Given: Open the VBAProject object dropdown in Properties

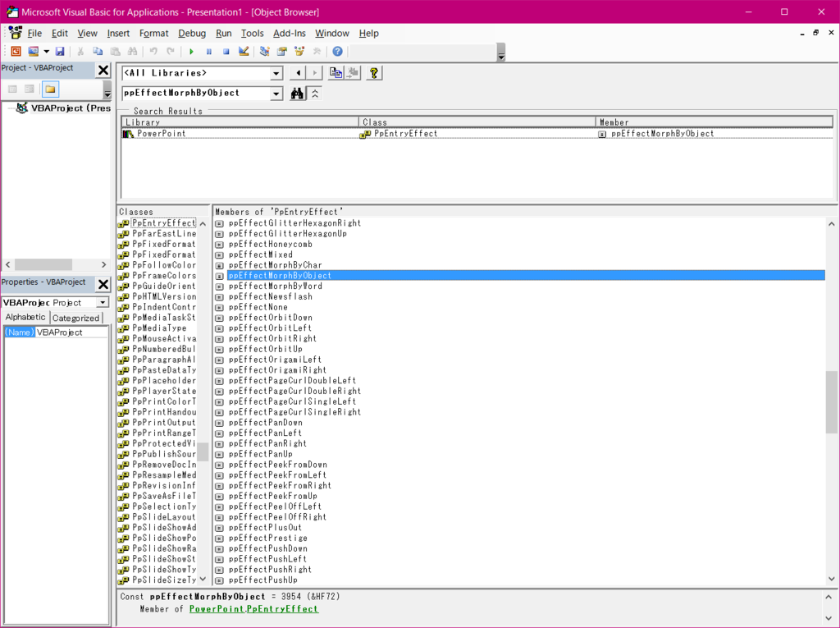Looking at the screenshot, I should click(103, 302).
